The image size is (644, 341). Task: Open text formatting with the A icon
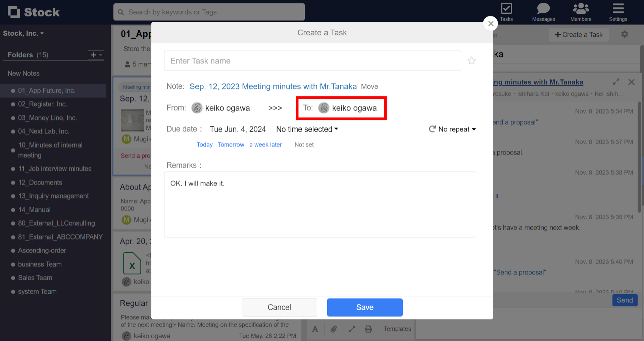pyautogui.click(x=315, y=329)
